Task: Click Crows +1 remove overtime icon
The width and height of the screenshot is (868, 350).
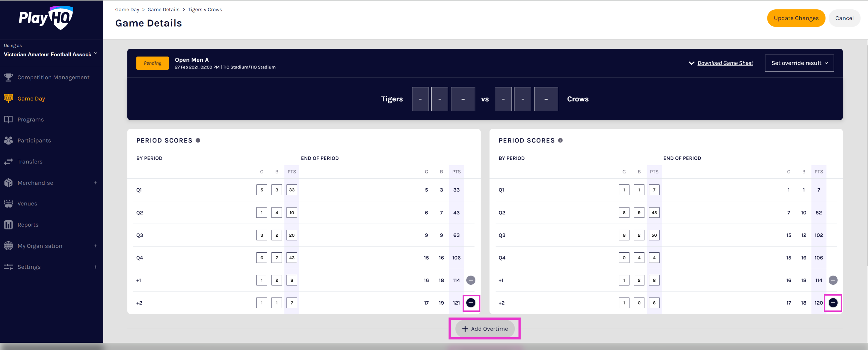Action: [833, 280]
